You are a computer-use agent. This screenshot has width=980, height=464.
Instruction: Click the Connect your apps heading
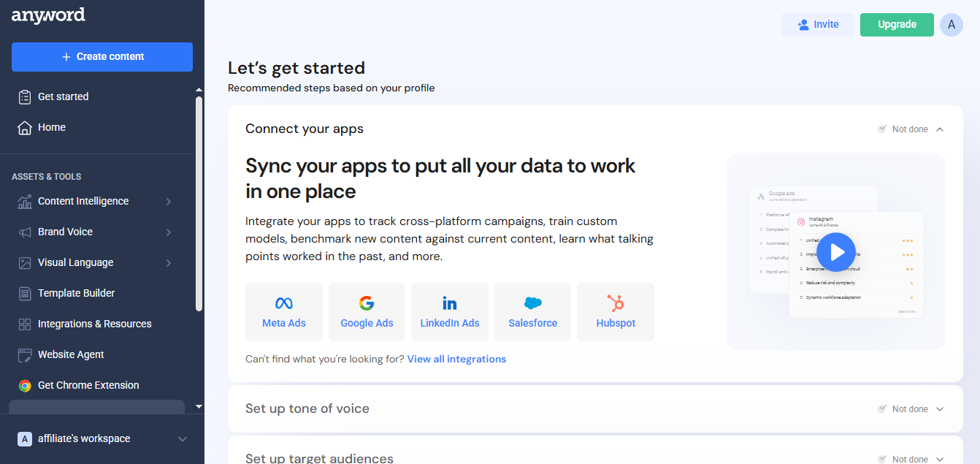click(x=305, y=129)
